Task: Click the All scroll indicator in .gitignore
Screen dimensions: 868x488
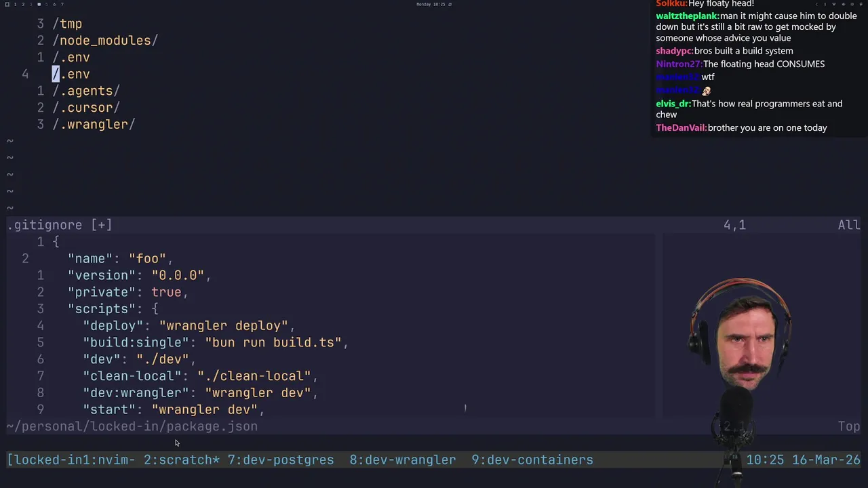Action: [x=849, y=225]
